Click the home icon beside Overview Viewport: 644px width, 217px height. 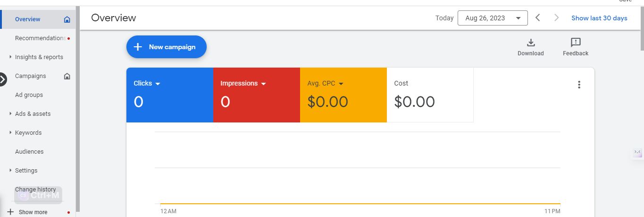tap(67, 19)
